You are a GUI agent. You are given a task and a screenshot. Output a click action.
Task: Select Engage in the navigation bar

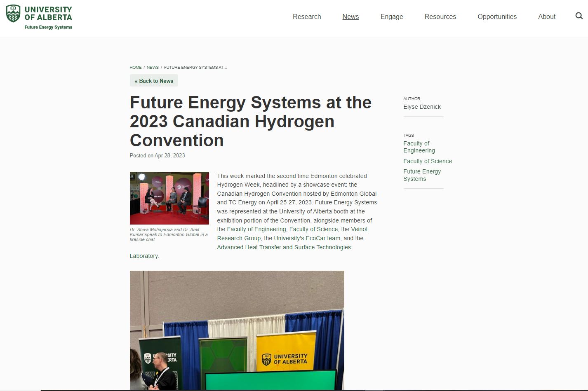(x=391, y=16)
